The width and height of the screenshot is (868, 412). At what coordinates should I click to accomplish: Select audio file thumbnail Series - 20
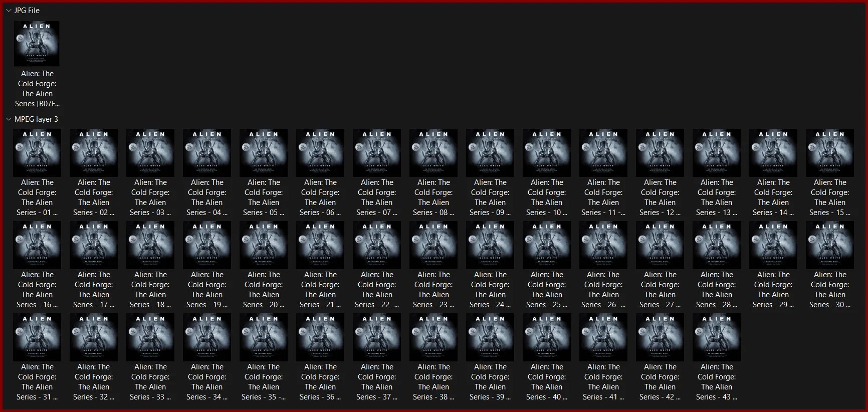pos(264,245)
